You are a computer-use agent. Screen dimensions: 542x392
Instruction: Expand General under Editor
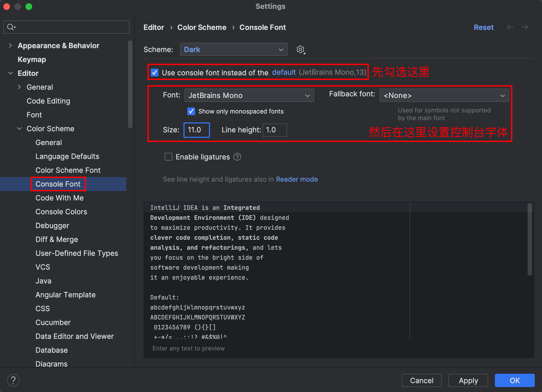pos(19,87)
